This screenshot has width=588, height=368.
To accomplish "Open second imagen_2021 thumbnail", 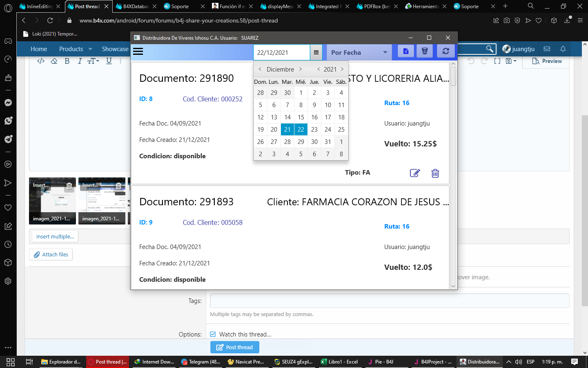I will click(x=102, y=201).
